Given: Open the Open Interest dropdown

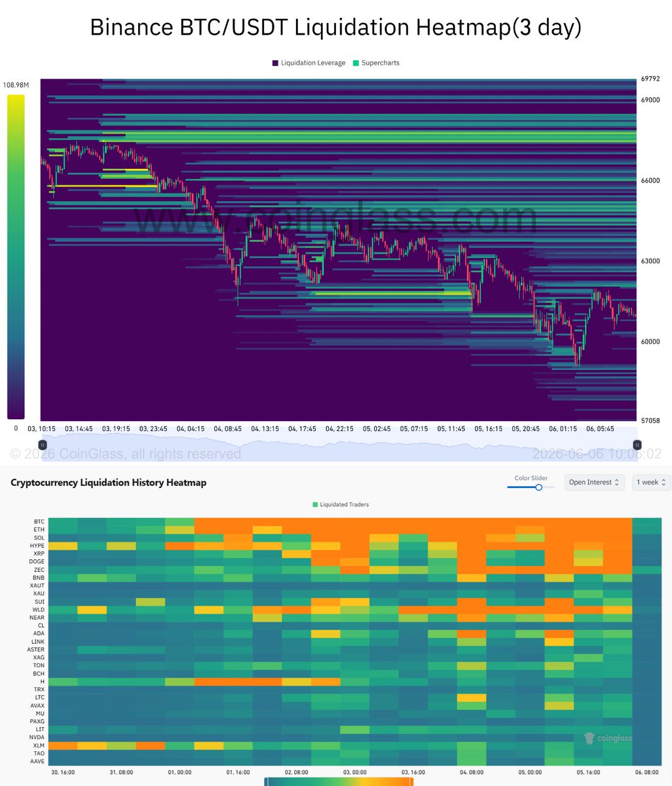Looking at the screenshot, I should click(595, 482).
